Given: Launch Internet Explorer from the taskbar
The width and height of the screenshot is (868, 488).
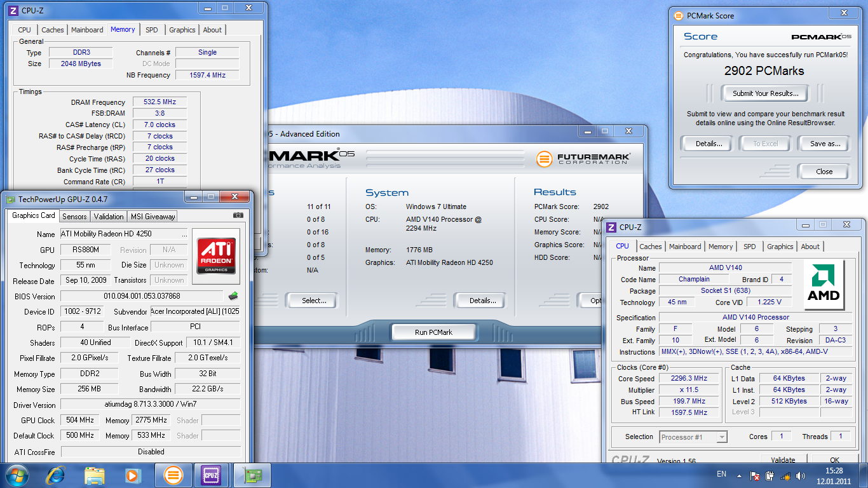Looking at the screenshot, I should tap(57, 475).
